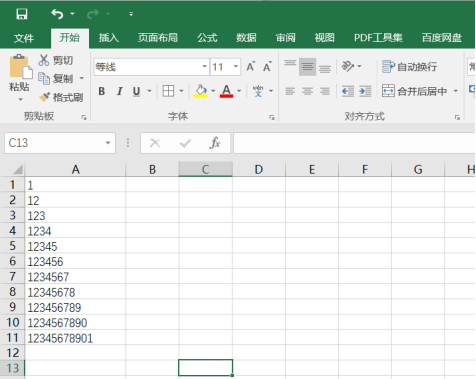Align text left icon

(x=290, y=91)
